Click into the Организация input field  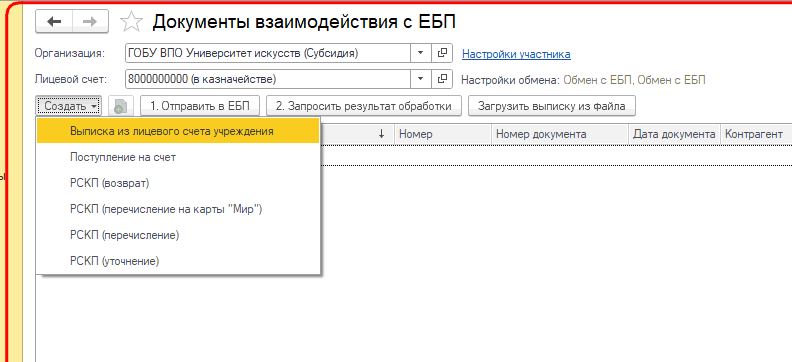point(268,54)
